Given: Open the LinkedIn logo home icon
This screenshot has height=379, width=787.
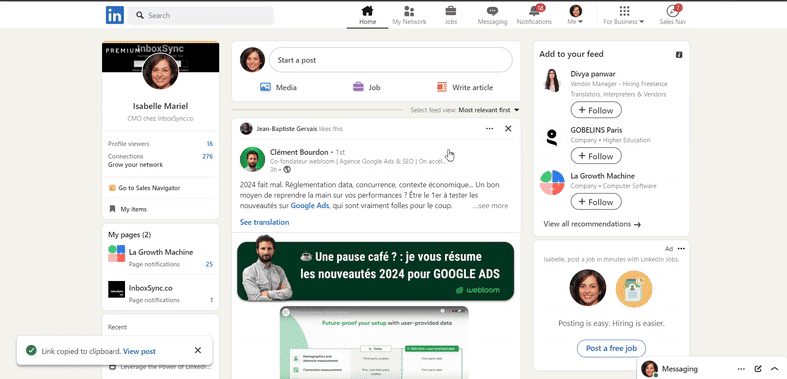Looking at the screenshot, I should pyautogui.click(x=114, y=15).
